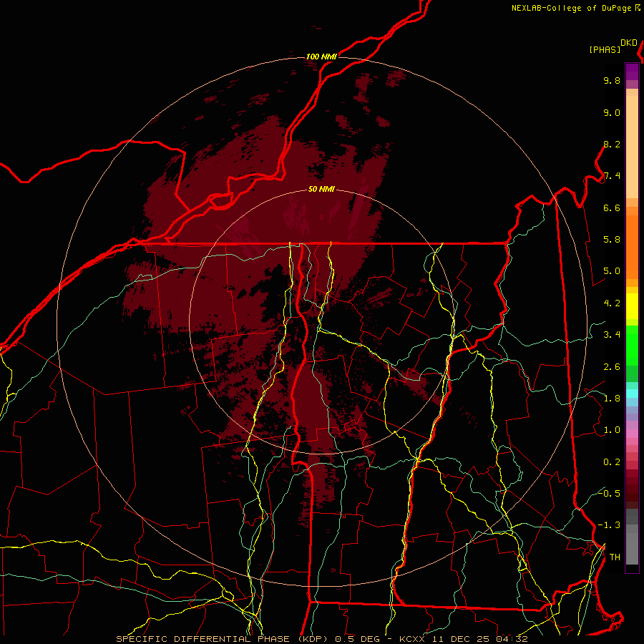644x644 pixels.
Task: Click the DKD legend heading
Action: [629, 43]
